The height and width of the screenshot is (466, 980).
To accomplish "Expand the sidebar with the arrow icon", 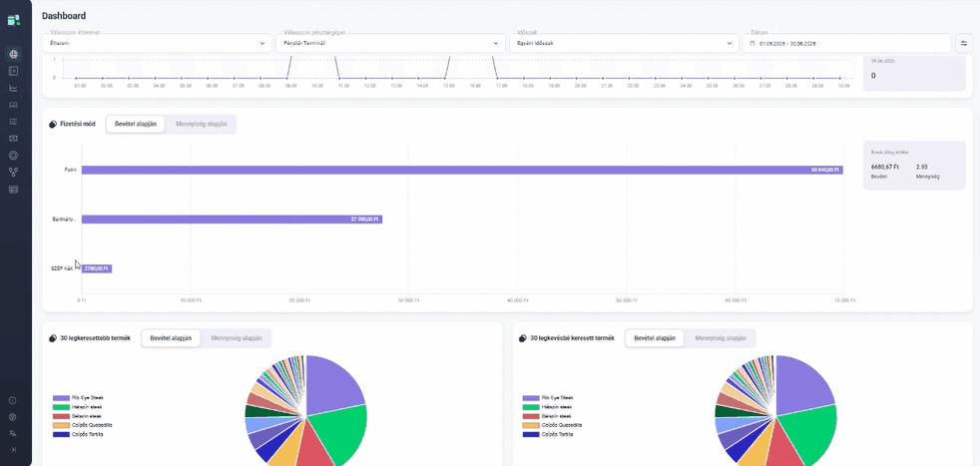I will click(x=13, y=450).
